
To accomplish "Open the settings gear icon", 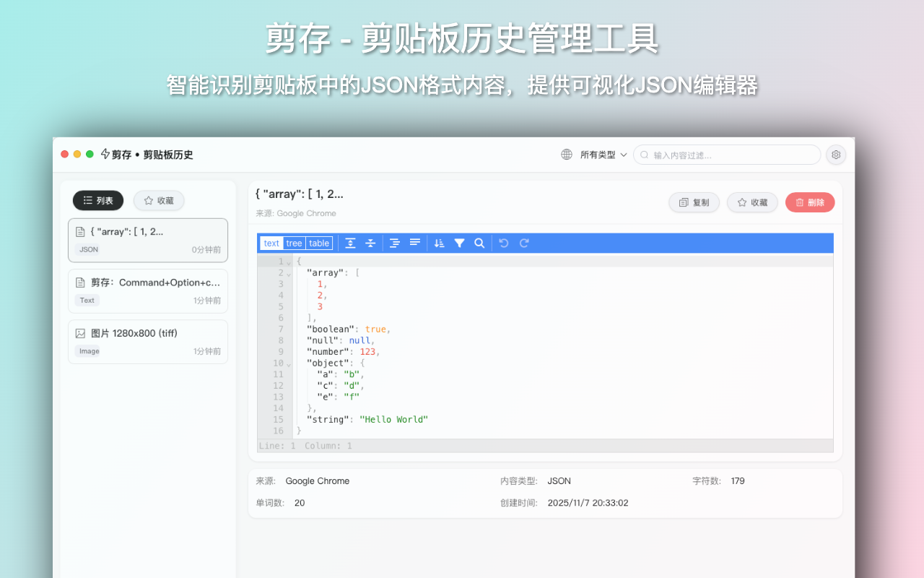I will (835, 154).
